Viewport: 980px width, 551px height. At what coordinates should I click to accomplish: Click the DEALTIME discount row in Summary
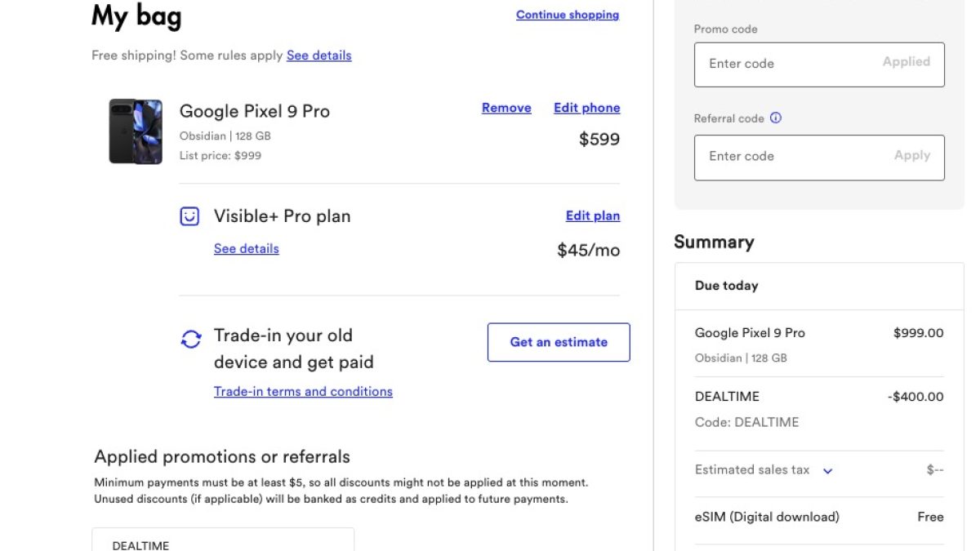click(819, 408)
